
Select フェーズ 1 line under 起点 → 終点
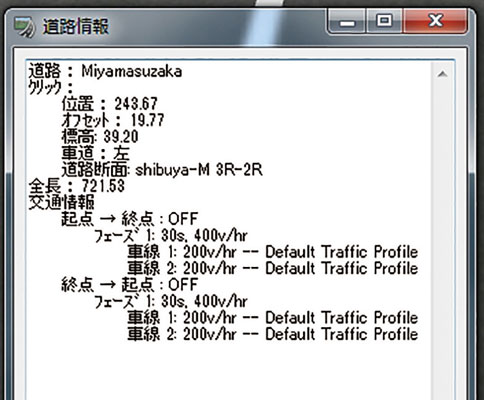[171, 236]
